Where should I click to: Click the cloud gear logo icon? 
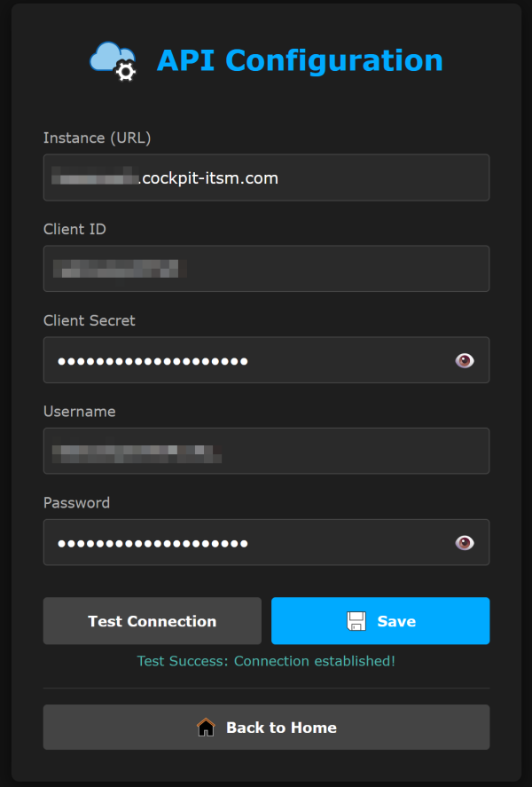pyautogui.click(x=113, y=61)
